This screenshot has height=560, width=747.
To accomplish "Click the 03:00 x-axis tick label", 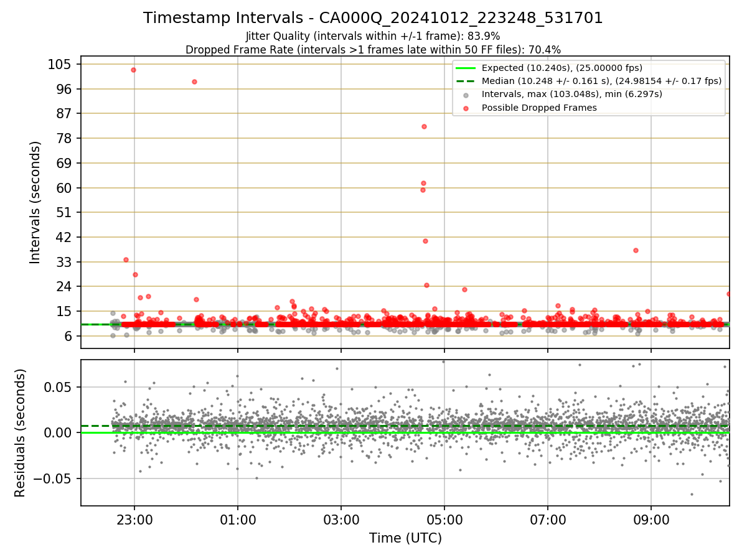I will 341,520.
